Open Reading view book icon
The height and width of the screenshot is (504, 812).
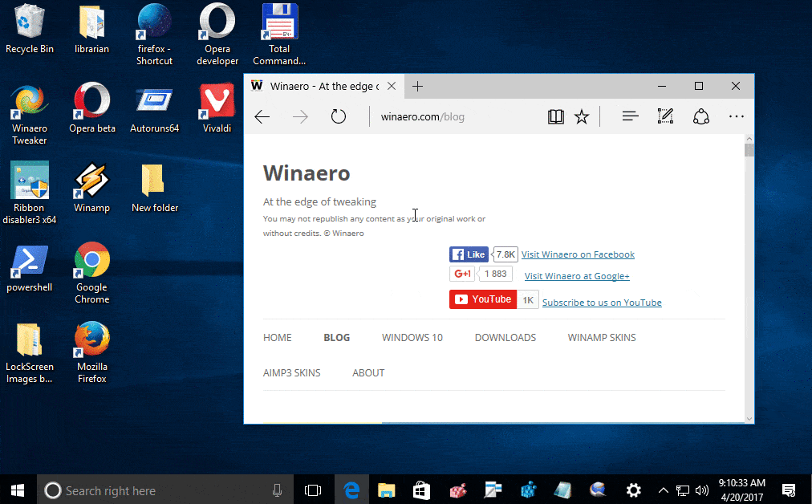(x=556, y=116)
